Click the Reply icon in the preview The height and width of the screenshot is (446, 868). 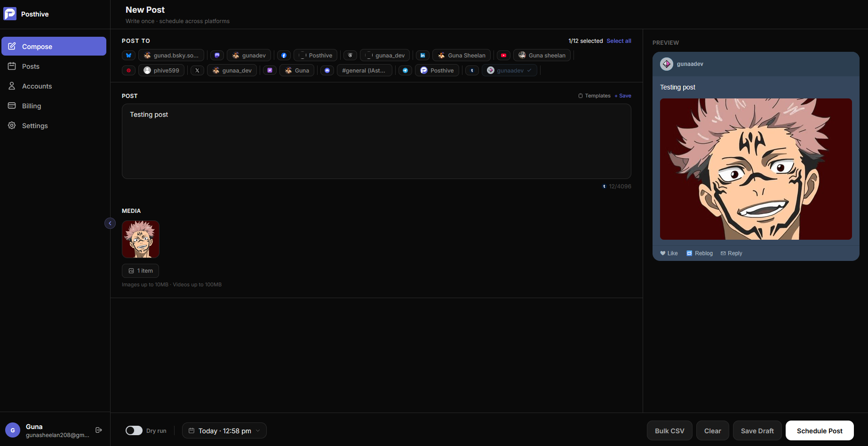click(x=723, y=253)
